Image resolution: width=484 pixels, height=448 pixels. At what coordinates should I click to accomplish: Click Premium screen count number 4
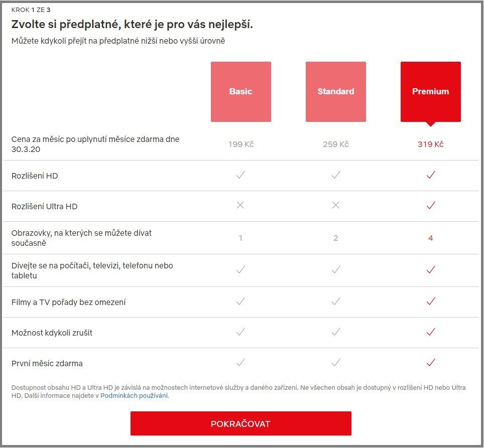(430, 238)
